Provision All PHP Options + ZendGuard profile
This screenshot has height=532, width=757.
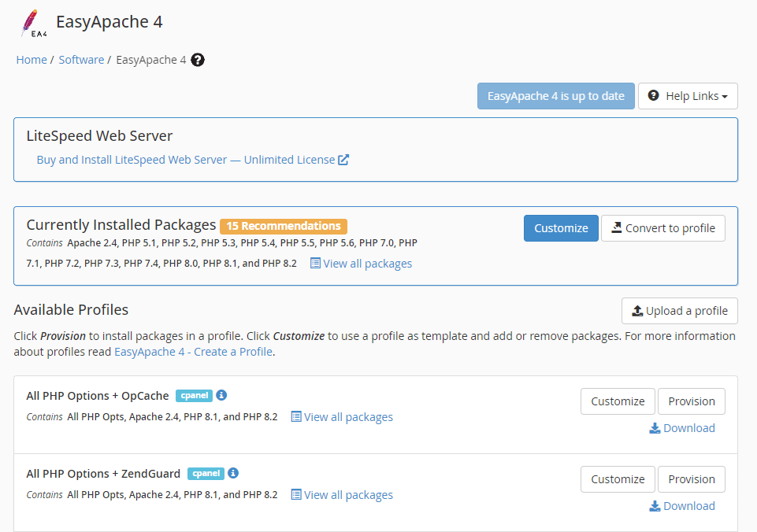tap(692, 479)
